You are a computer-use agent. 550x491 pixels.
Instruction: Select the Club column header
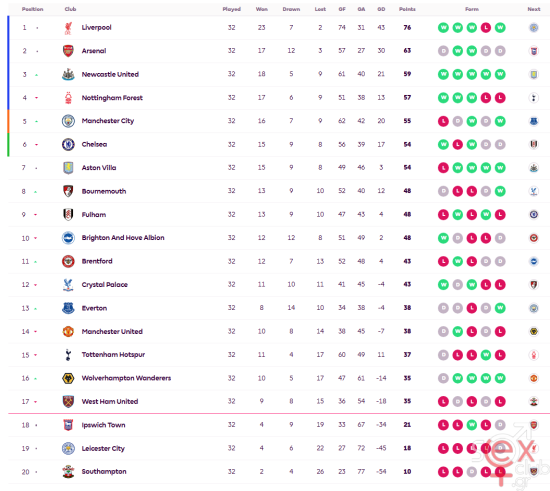[70, 9]
